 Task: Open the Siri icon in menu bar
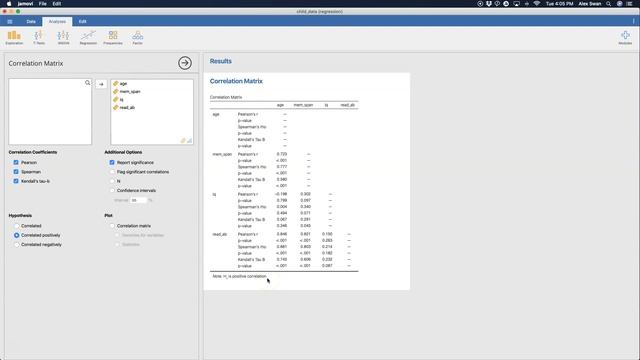[x=619, y=4]
